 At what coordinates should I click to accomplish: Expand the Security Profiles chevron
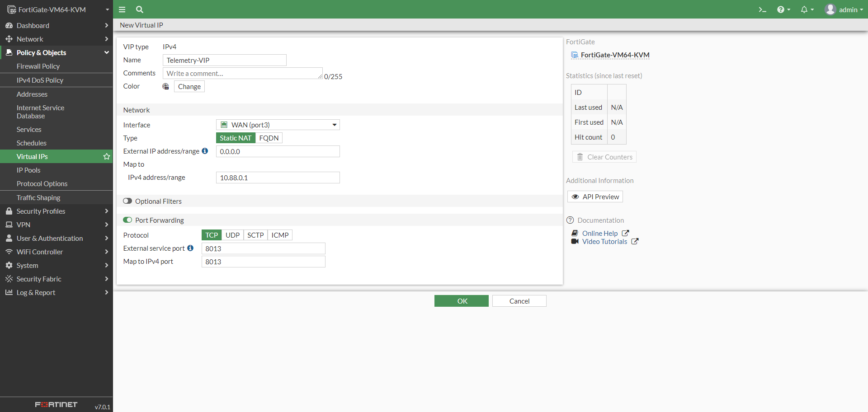107,211
